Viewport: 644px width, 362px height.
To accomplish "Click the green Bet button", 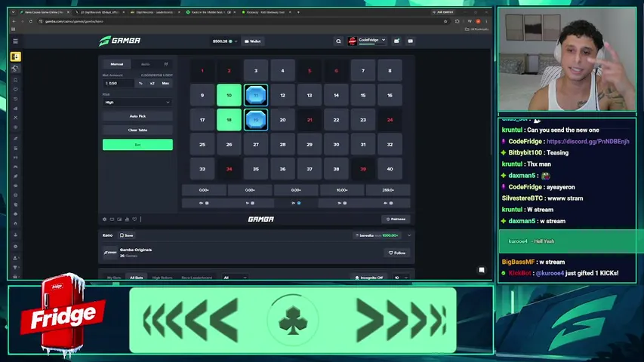I will click(137, 145).
